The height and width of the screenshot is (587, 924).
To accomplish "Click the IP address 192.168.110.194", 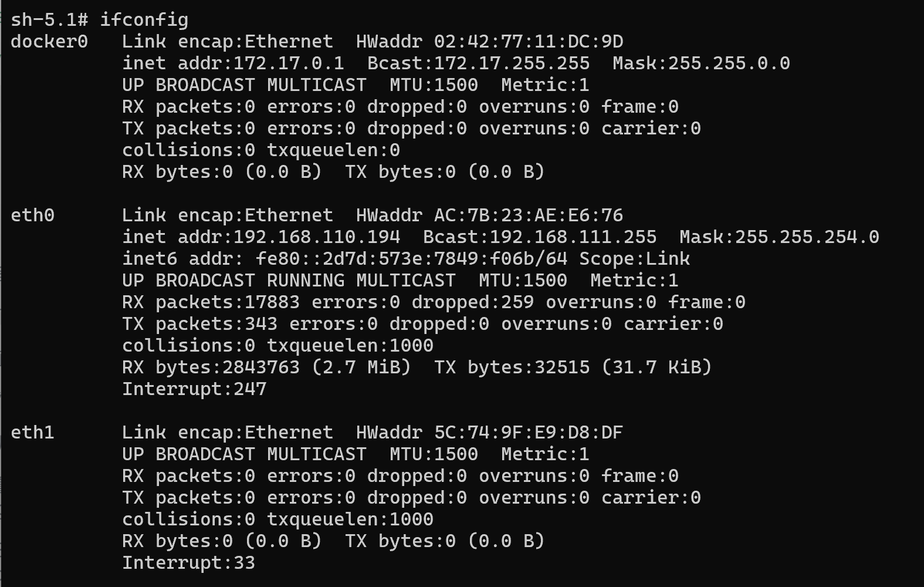I will coord(317,237).
